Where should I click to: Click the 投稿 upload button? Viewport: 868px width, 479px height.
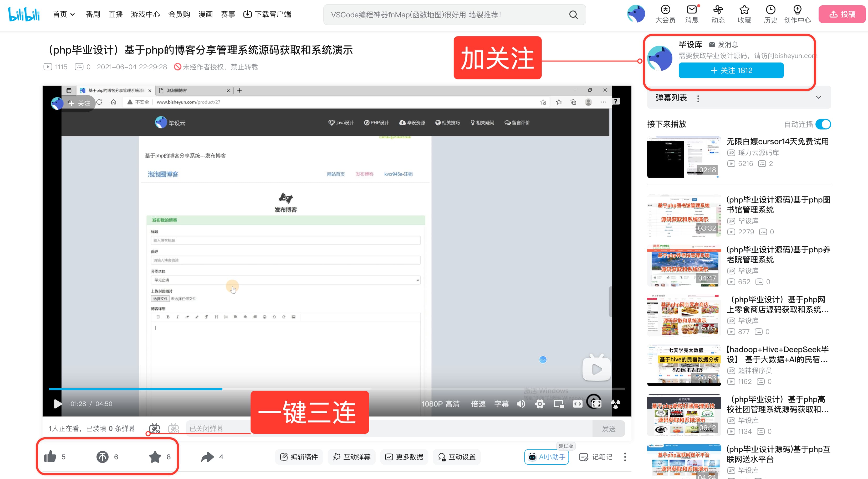click(842, 14)
